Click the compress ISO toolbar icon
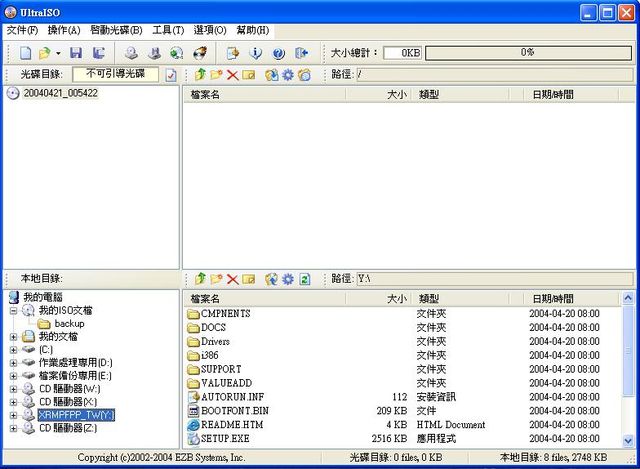This screenshot has height=469, width=640. pos(154,53)
